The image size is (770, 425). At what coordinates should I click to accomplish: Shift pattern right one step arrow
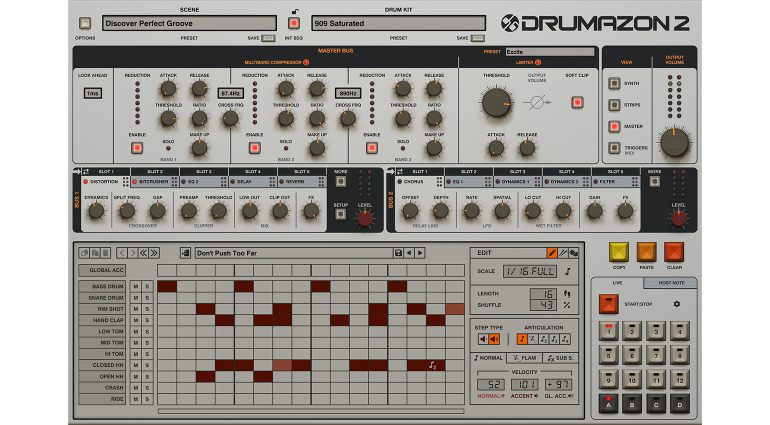133,253
